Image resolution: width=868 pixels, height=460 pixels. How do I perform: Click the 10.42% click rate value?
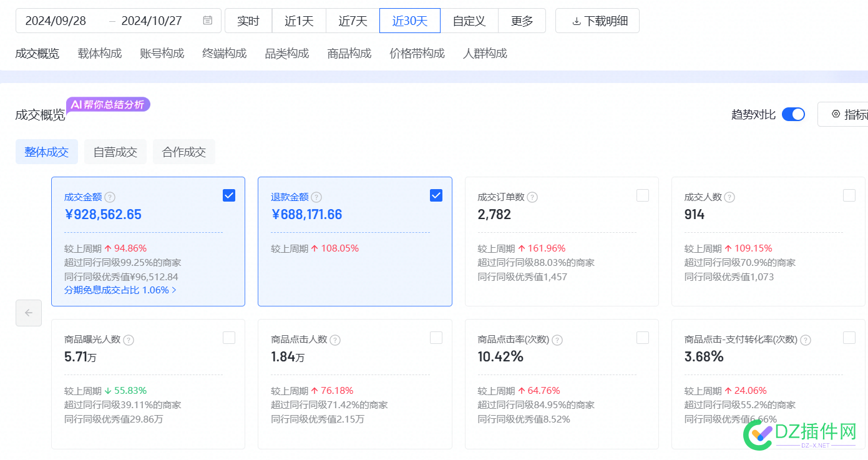pos(500,357)
